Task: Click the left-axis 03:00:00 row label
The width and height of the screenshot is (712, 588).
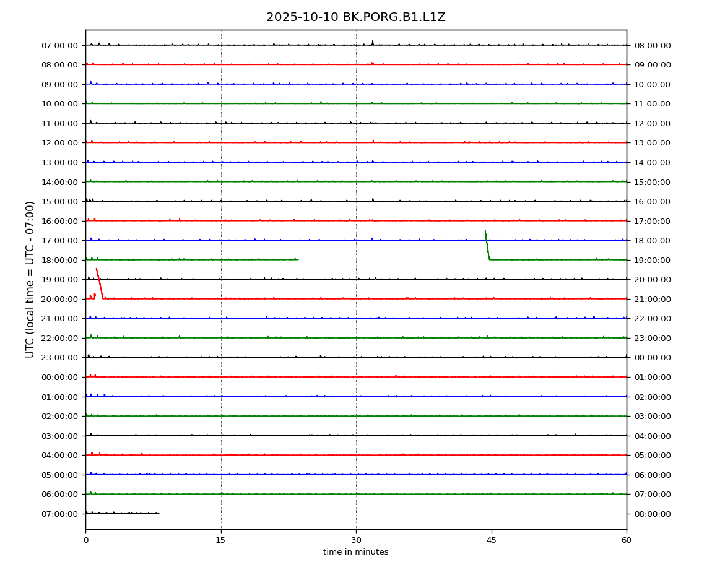Action: coord(59,436)
